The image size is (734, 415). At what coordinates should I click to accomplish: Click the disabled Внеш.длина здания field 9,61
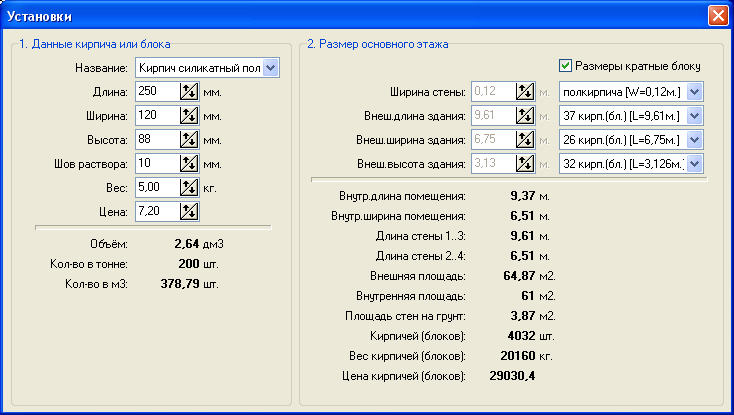coord(494,116)
